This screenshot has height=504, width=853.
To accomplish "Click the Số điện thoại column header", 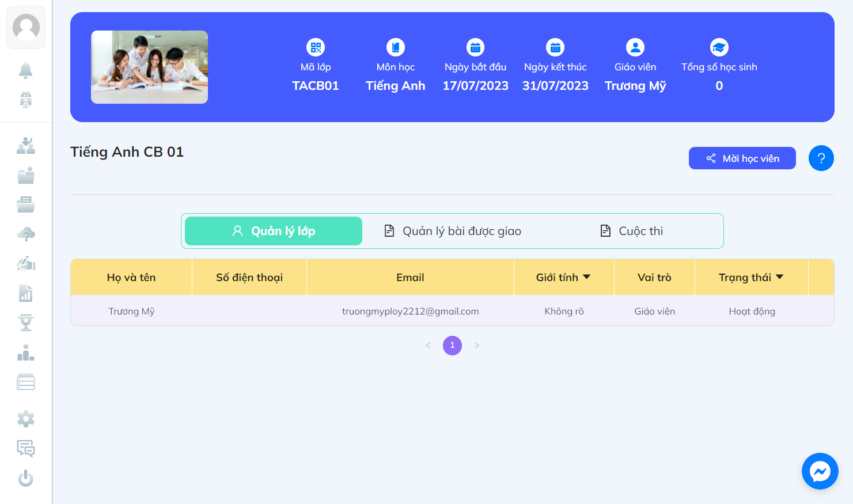I will point(249,278).
